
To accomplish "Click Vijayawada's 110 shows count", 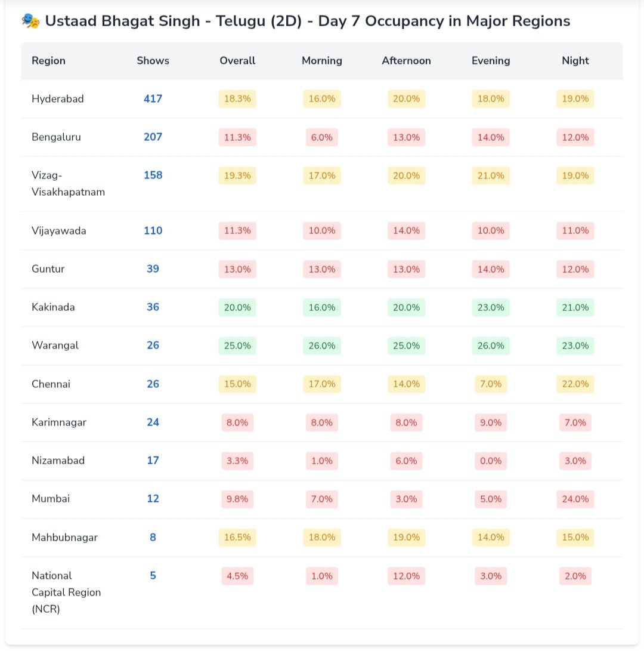I will click(x=153, y=231).
